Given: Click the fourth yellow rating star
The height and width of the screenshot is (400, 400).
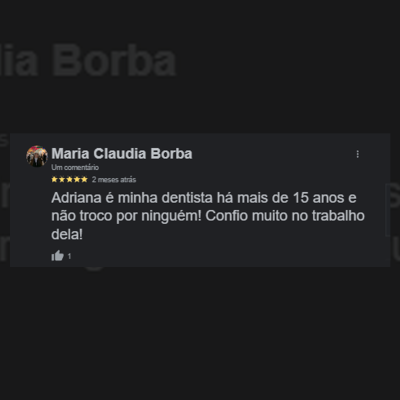Looking at the screenshot, I should click(x=77, y=179).
